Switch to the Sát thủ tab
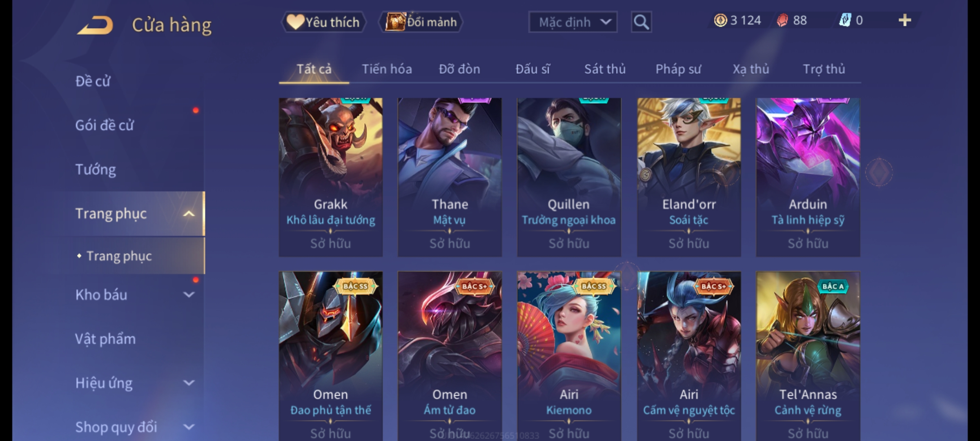 click(x=605, y=69)
